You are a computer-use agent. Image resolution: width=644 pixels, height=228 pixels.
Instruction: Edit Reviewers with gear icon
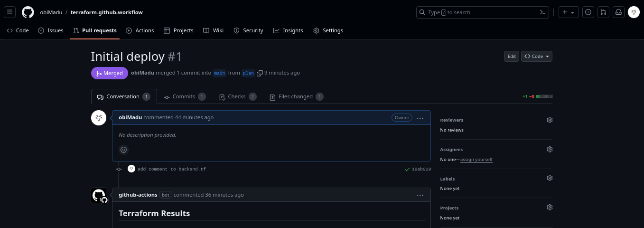pos(550,120)
